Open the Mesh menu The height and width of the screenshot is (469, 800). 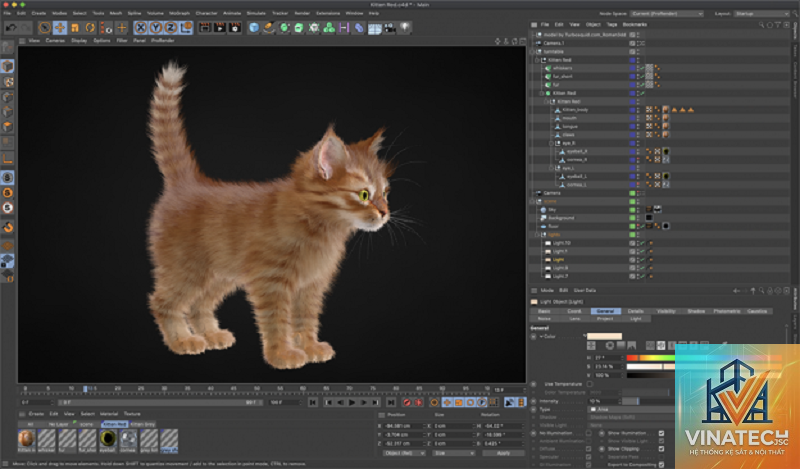(x=116, y=13)
